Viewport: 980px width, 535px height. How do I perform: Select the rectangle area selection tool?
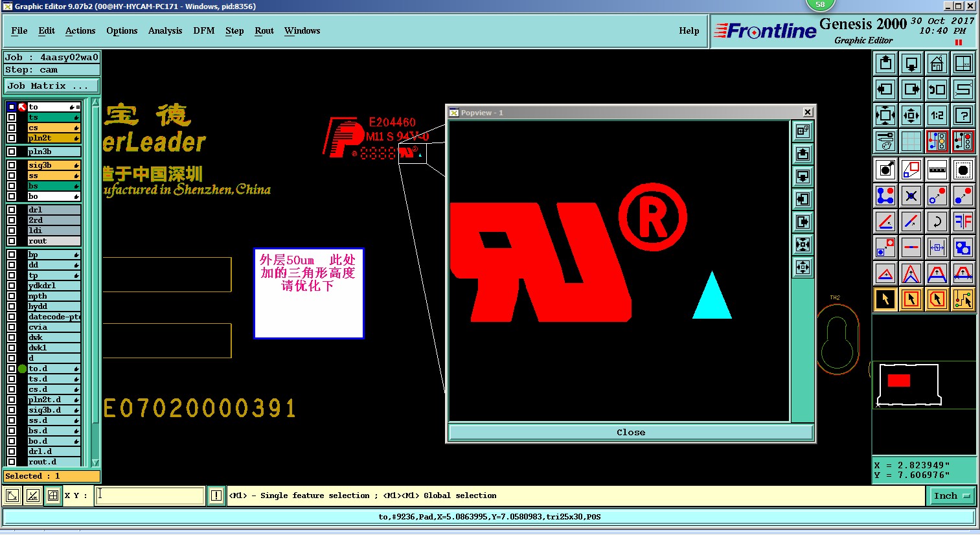click(911, 299)
